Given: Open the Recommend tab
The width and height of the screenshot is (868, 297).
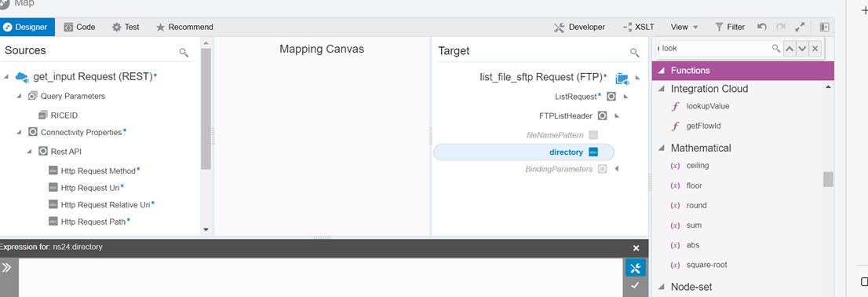Looking at the screenshot, I should click(184, 27).
